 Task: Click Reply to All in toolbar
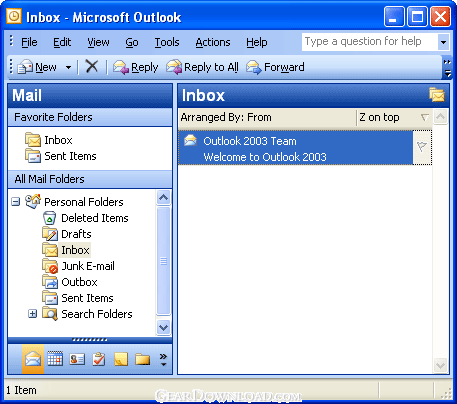point(202,67)
